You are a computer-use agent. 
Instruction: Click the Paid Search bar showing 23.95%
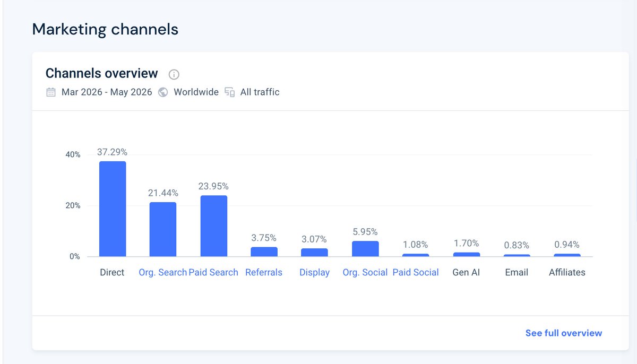[214, 226]
